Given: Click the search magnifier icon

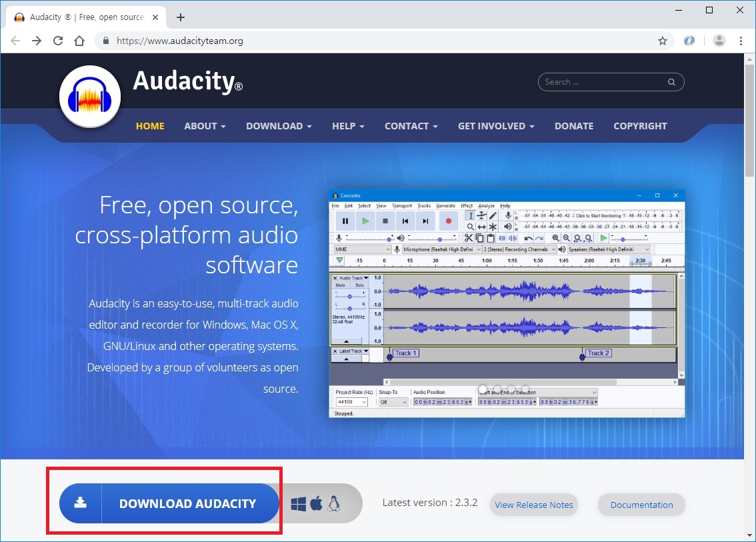Looking at the screenshot, I should (671, 82).
